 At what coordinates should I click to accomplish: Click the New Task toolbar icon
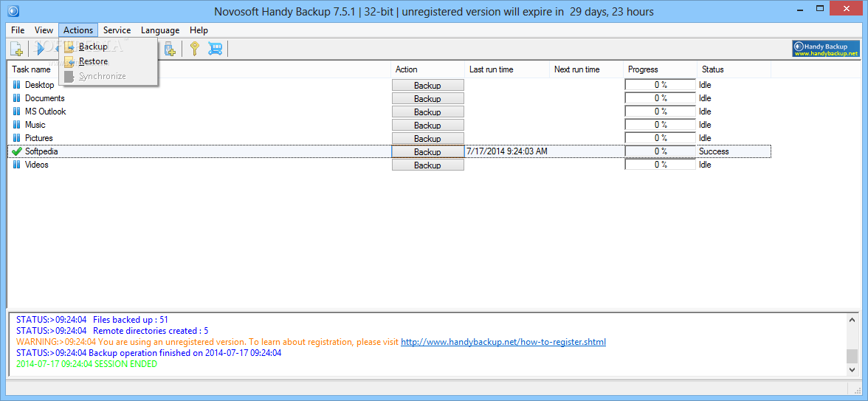[16, 49]
